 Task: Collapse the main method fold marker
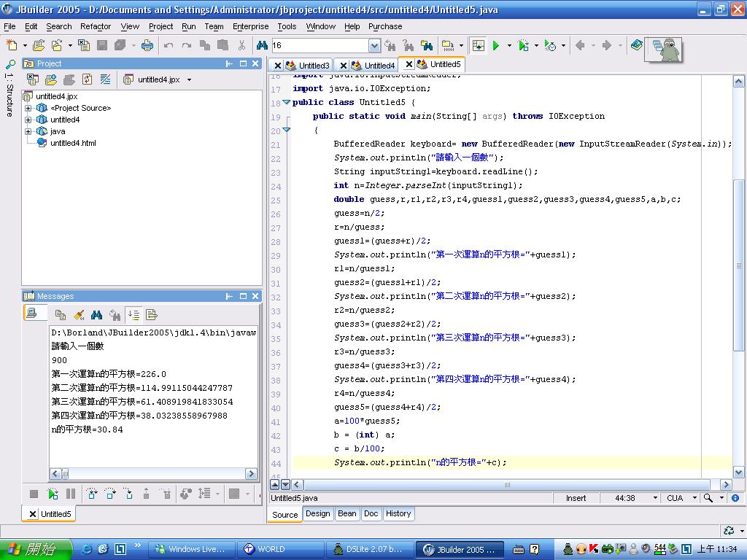pyautogui.click(x=286, y=130)
